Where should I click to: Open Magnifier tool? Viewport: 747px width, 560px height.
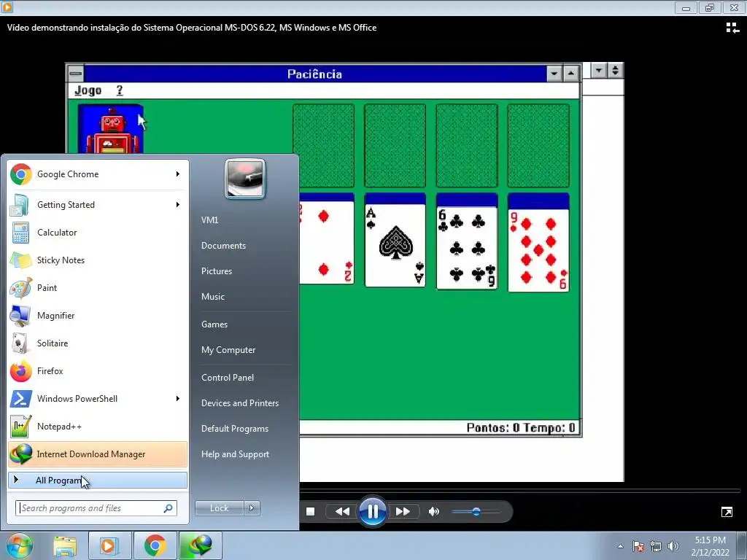coord(98,315)
